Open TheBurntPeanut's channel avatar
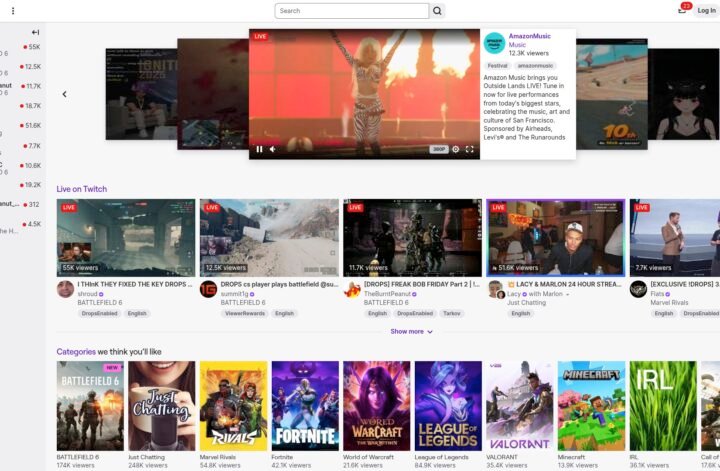This screenshot has width=720, height=471. 352,289
